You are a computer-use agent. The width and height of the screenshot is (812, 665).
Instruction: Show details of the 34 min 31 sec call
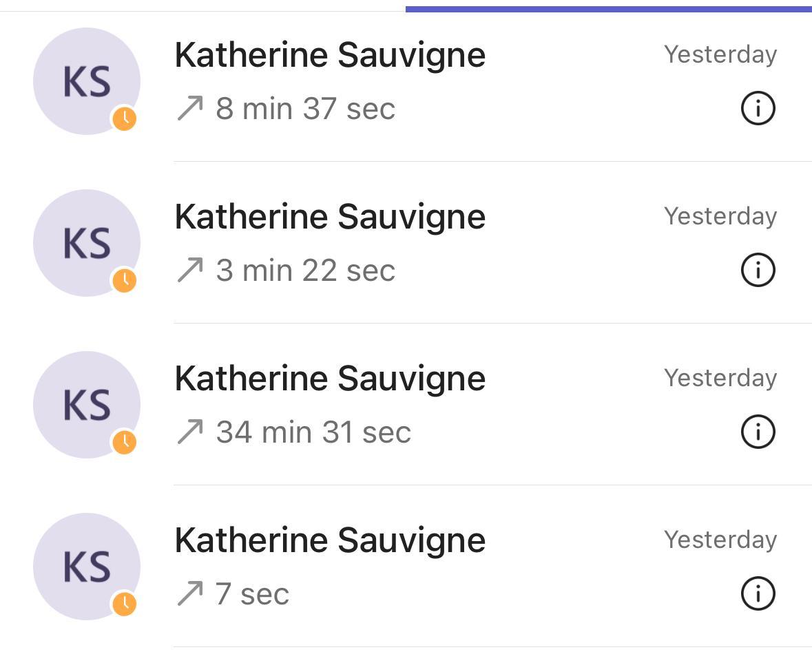(758, 432)
